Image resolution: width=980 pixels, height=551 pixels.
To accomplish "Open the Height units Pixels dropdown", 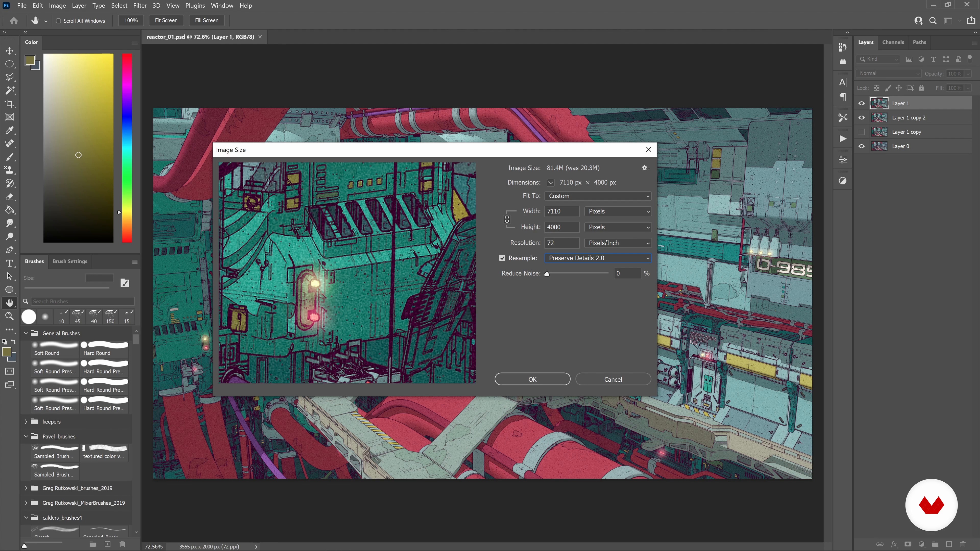I will tap(618, 227).
